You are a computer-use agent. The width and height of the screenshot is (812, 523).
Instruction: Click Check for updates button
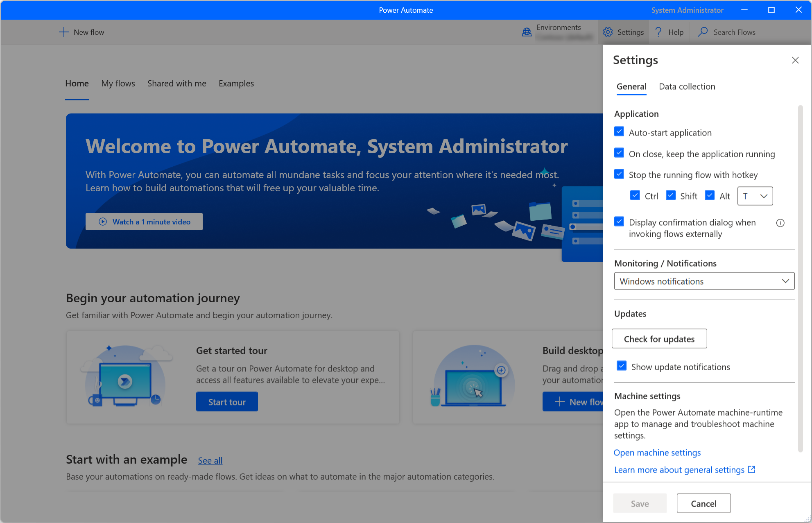pyautogui.click(x=659, y=338)
